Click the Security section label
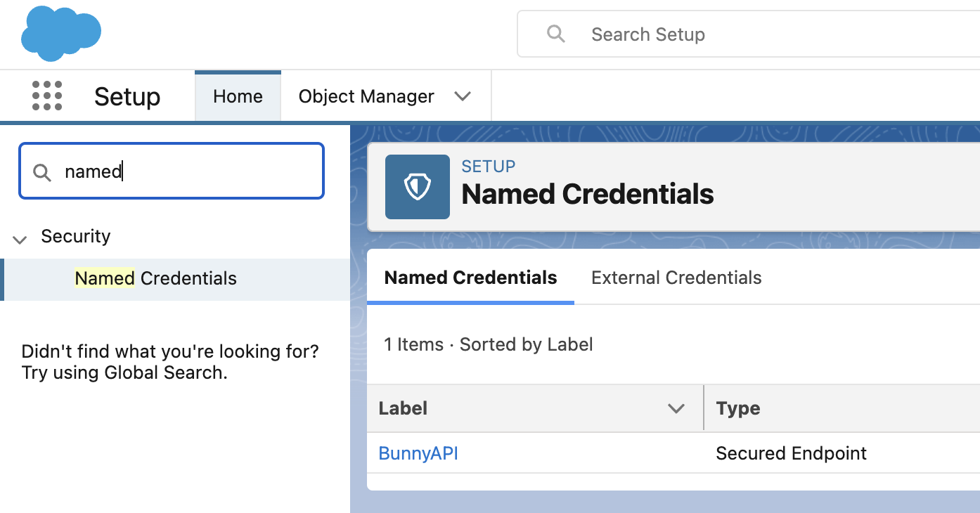 point(76,236)
